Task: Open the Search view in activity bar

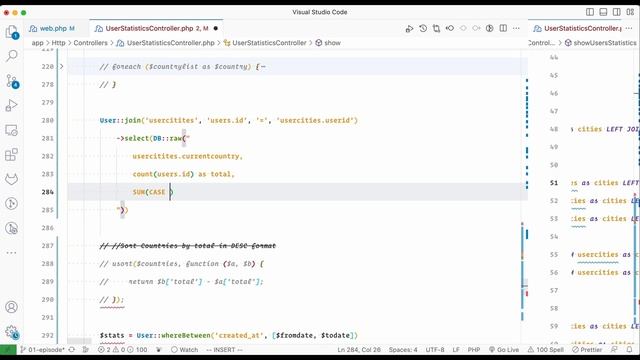Action: pyautogui.click(x=12, y=56)
